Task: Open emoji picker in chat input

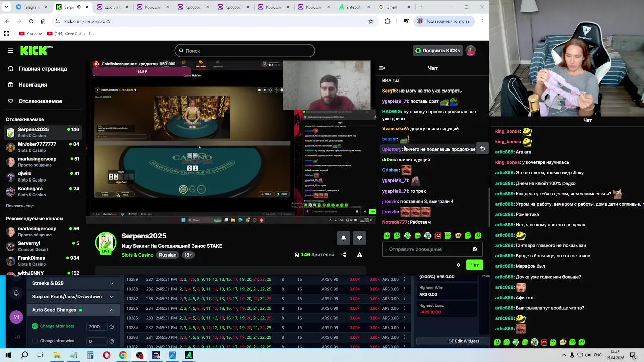Action: 475,249
